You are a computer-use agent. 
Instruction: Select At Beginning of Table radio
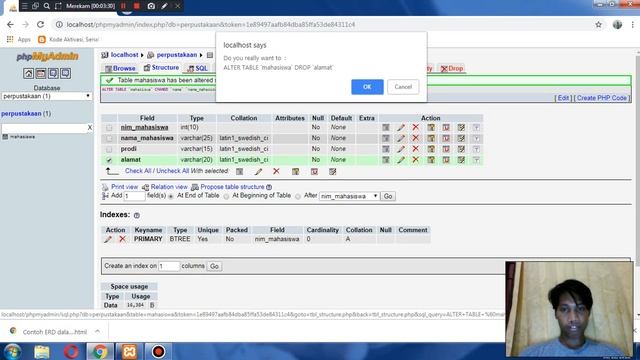point(226,196)
